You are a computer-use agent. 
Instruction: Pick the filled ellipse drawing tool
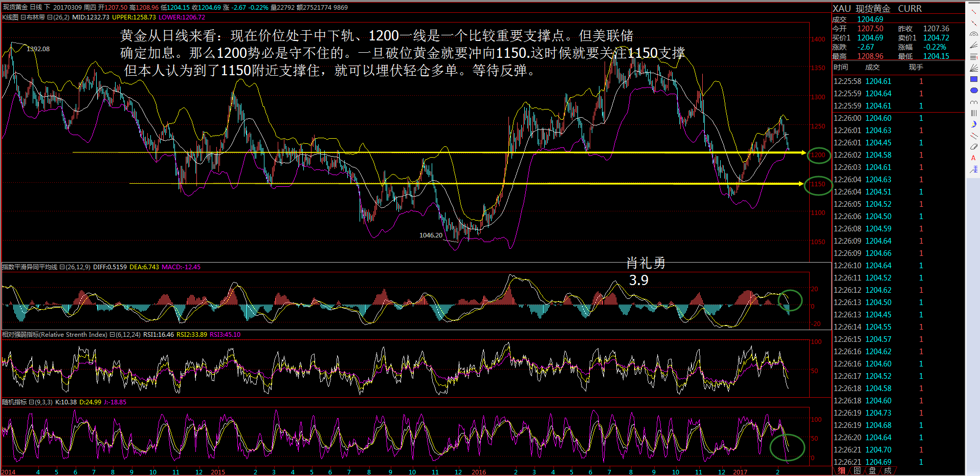pos(973,91)
